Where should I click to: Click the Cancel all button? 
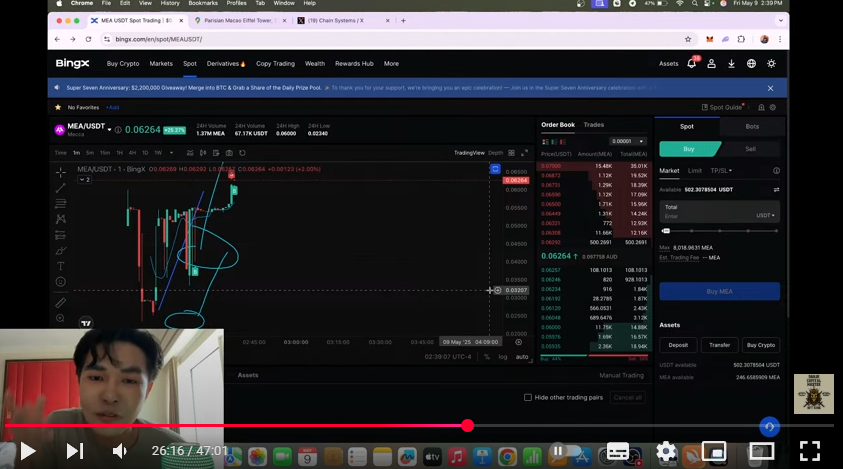pyautogui.click(x=627, y=397)
